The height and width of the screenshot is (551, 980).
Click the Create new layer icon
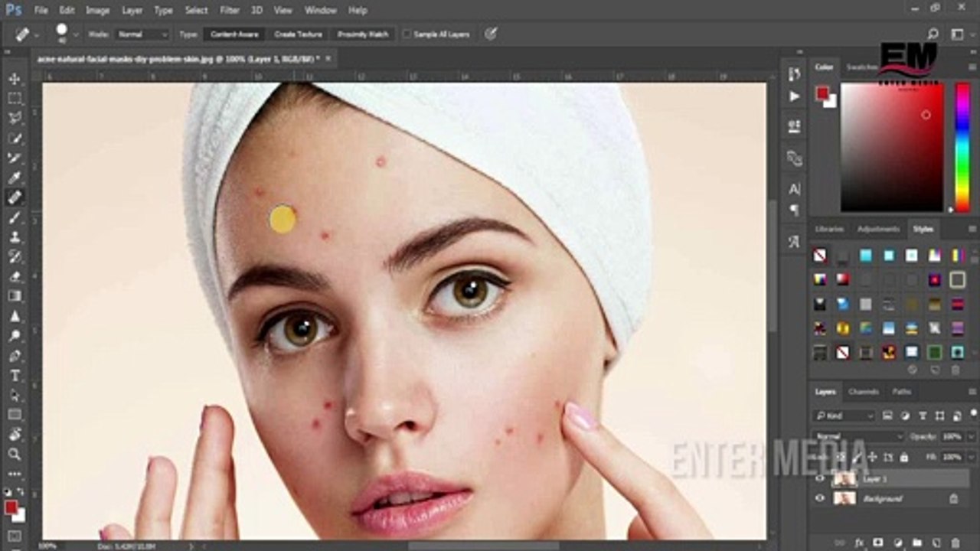click(x=936, y=543)
